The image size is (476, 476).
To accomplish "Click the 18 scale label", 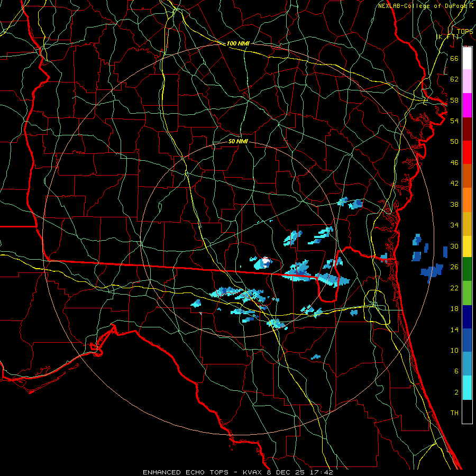I will [454, 309].
